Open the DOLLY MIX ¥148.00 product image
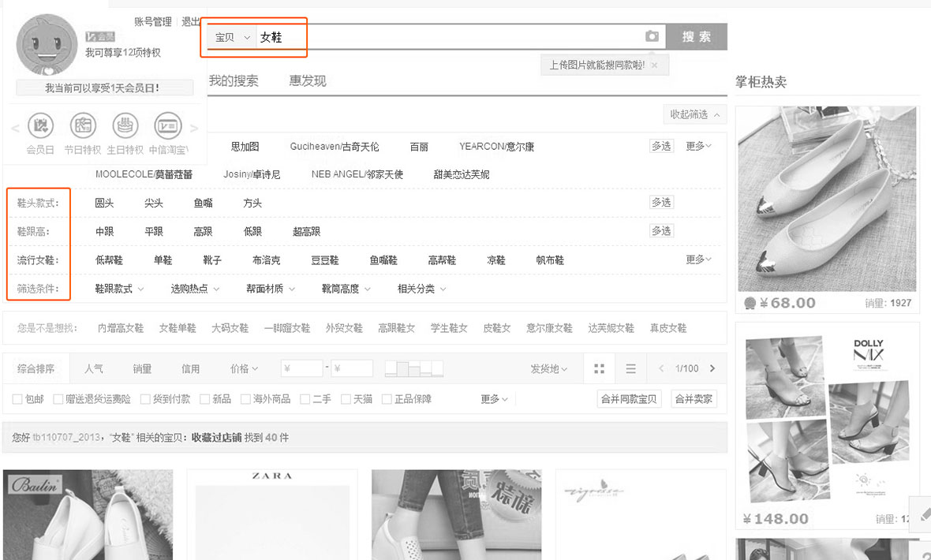Image resolution: width=931 pixels, height=560 pixels. point(827,419)
